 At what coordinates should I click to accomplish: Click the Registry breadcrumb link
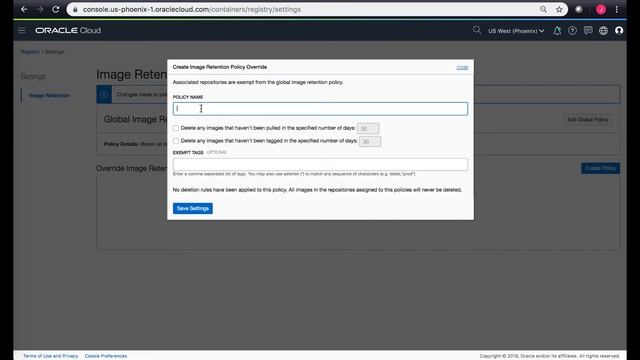[30, 52]
